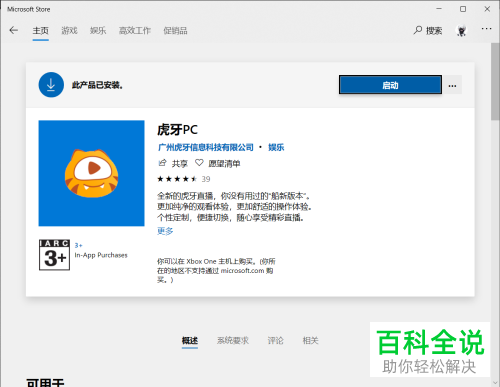This screenshot has height=387, width=500.
Task: Click the vertical scrollbar thumb
Action: point(495,81)
